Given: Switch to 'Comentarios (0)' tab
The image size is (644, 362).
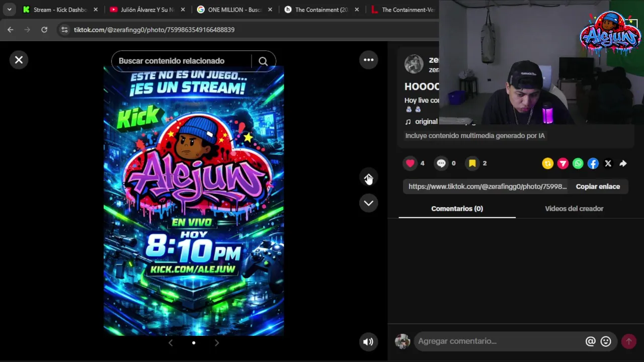Looking at the screenshot, I should click(x=457, y=209).
